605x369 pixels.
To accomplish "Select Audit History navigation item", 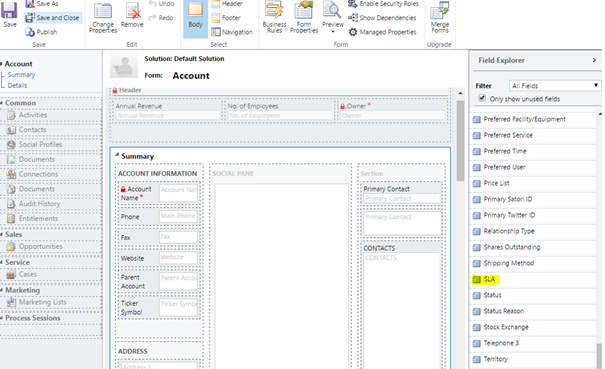I will (x=34, y=203).
